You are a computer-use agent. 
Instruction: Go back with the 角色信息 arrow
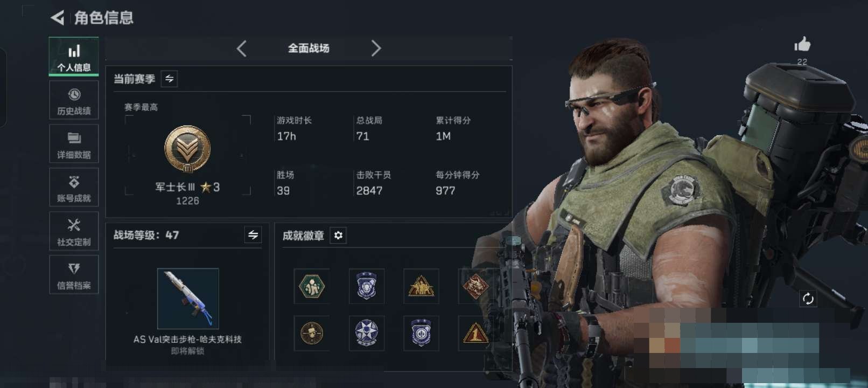[x=58, y=18]
